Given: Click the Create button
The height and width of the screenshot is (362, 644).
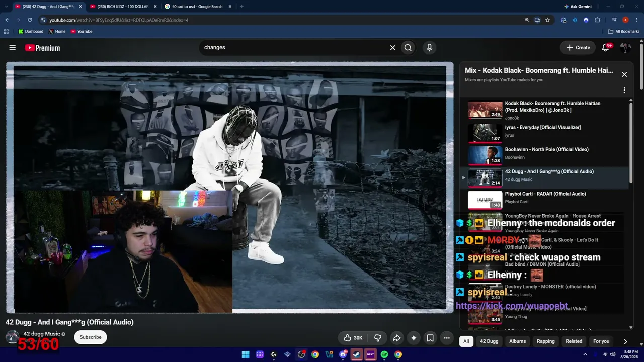Looking at the screenshot, I should [578, 48].
